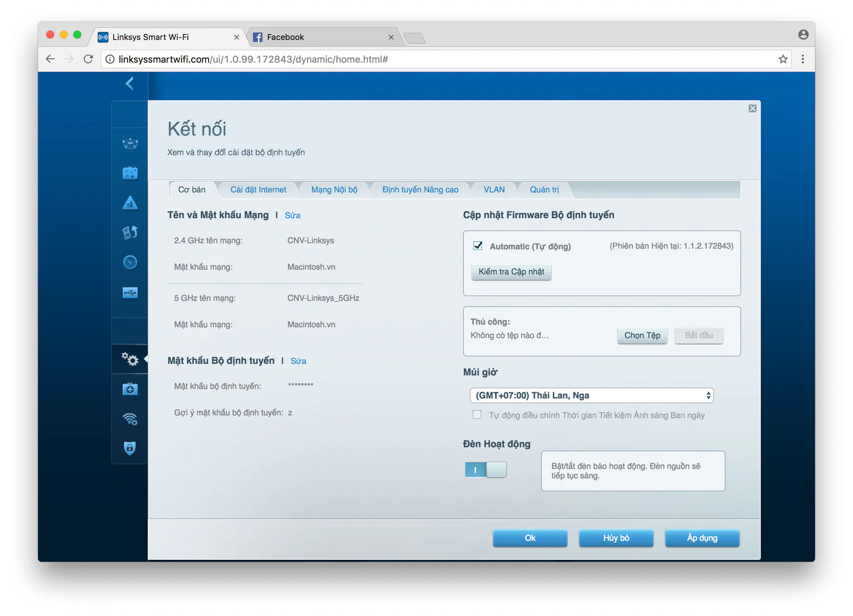Open the Security shield lock sidebar icon

130,448
